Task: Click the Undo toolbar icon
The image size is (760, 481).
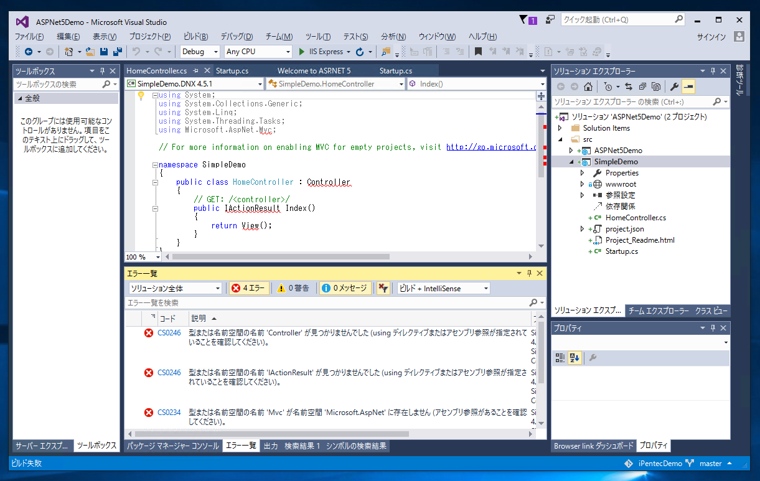Action: click(136, 51)
